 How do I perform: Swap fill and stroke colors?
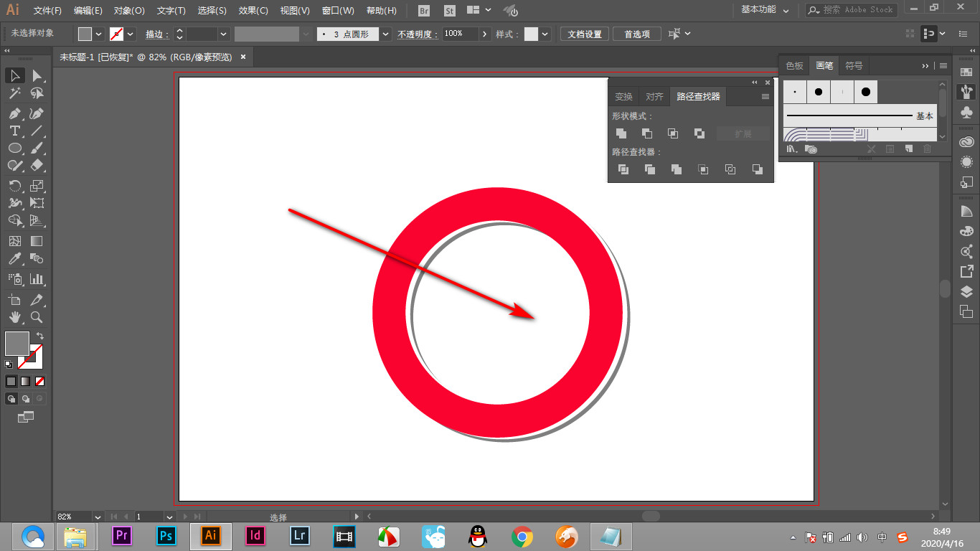[x=40, y=335]
